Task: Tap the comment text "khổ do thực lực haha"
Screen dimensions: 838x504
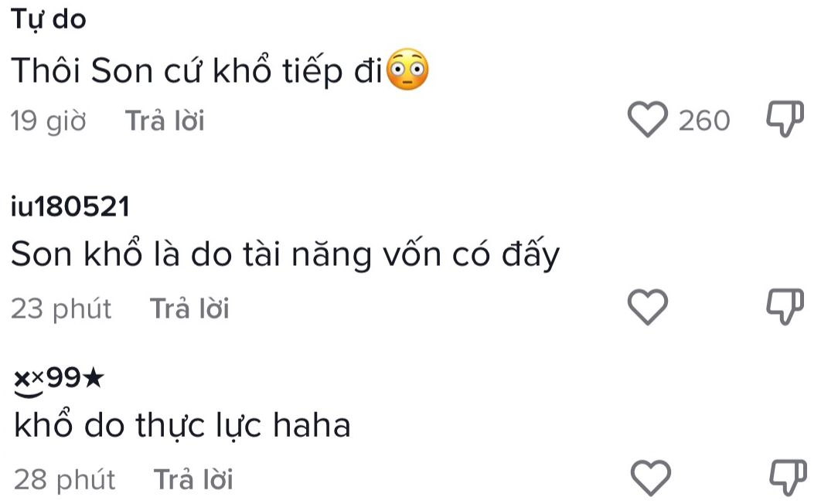Action: click(x=182, y=425)
